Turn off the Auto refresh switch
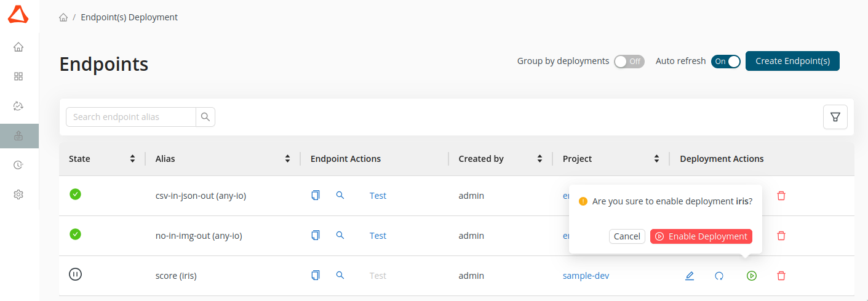The width and height of the screenshot is (868, 301). point(726,62)
